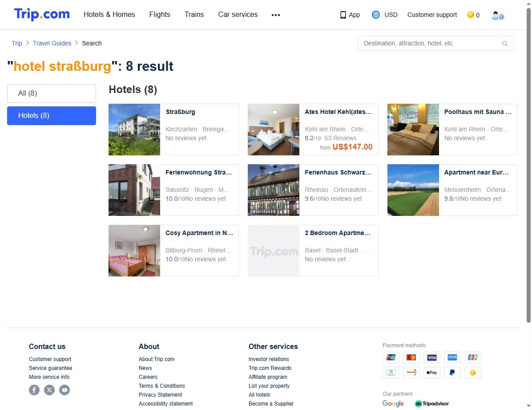The width and height of the screenshot is (532, 410).
Task: Click the American Express payment icon
Action: [x=452, y=357]
